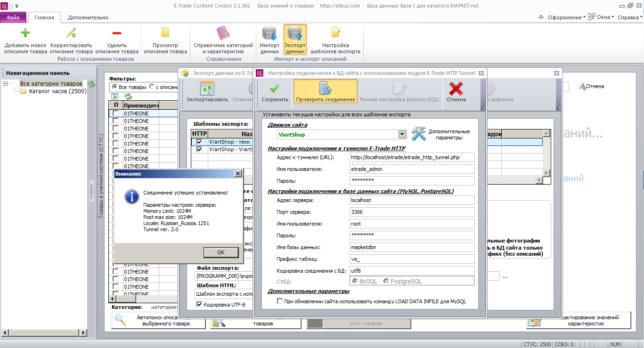Select 'Все категории товаров' tree item
The image size is (644, 348).
(51, 84)
